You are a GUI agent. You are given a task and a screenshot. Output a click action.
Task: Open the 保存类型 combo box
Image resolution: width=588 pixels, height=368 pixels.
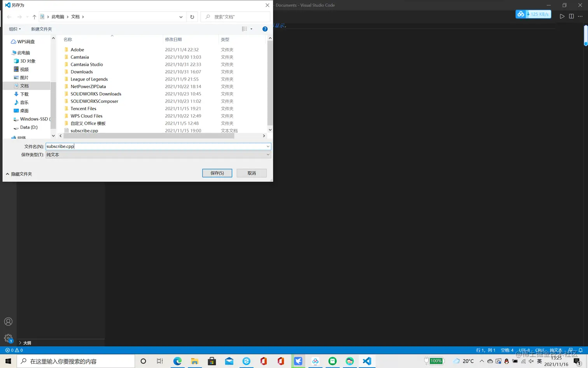pos(158,155)
